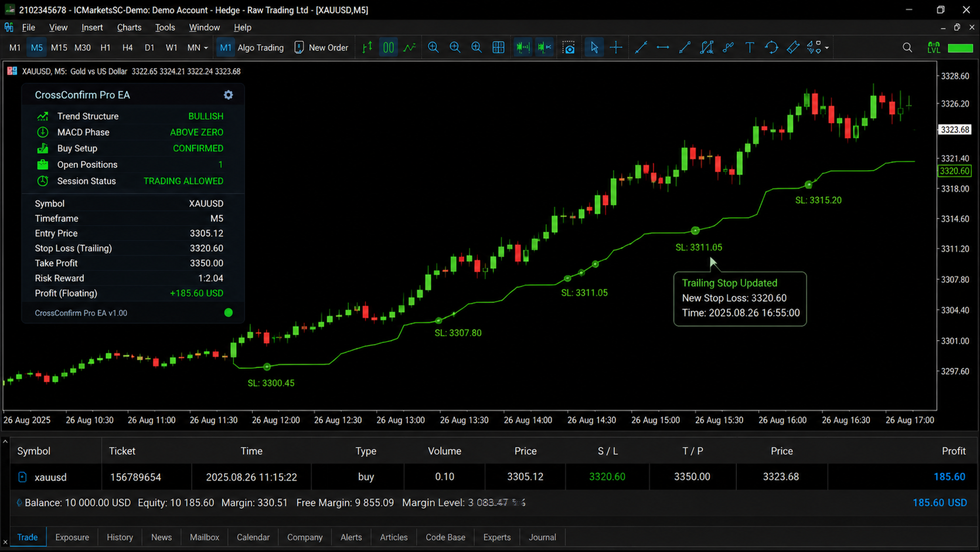980x552 pixels.
Task: Open the toolbar search magnifier
Action: point(907,48)
